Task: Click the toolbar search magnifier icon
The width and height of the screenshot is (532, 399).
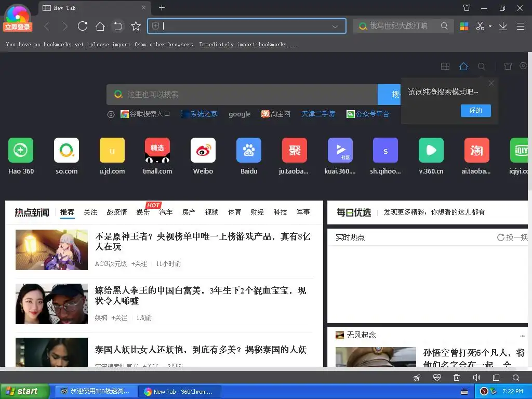Action: (x=444, y=26)
